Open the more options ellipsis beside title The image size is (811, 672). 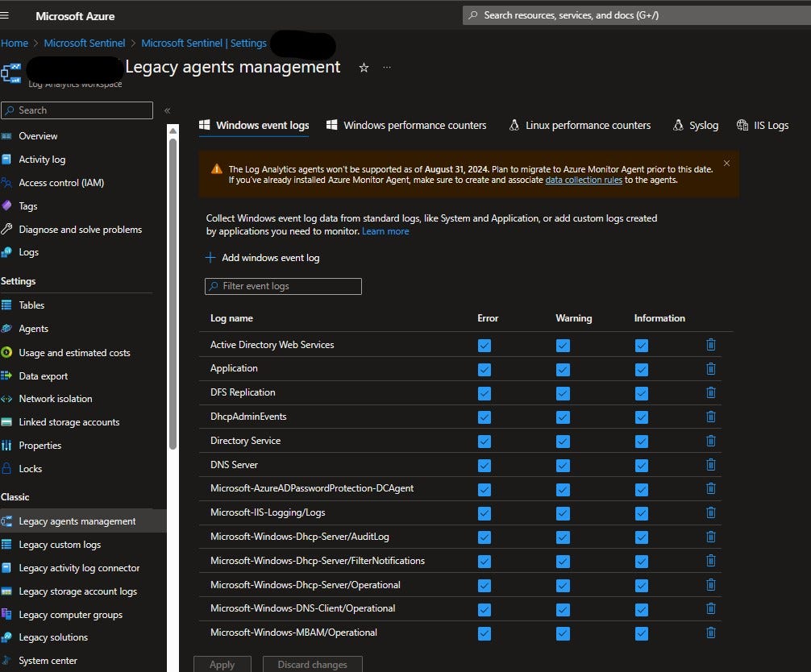[x=387, y=67]
